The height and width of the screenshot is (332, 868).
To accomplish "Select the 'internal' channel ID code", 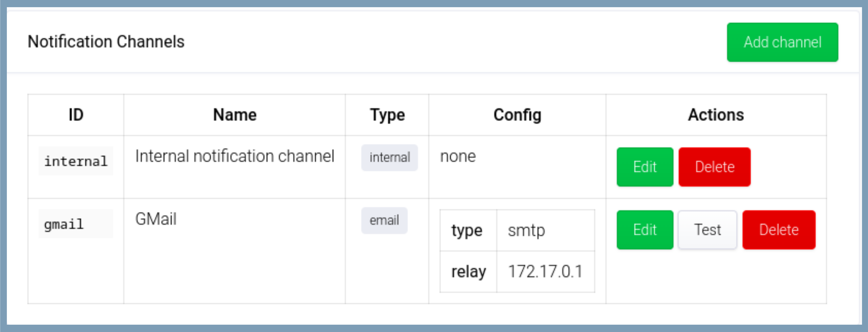I will pyautogui.click(x=76, y=161).
